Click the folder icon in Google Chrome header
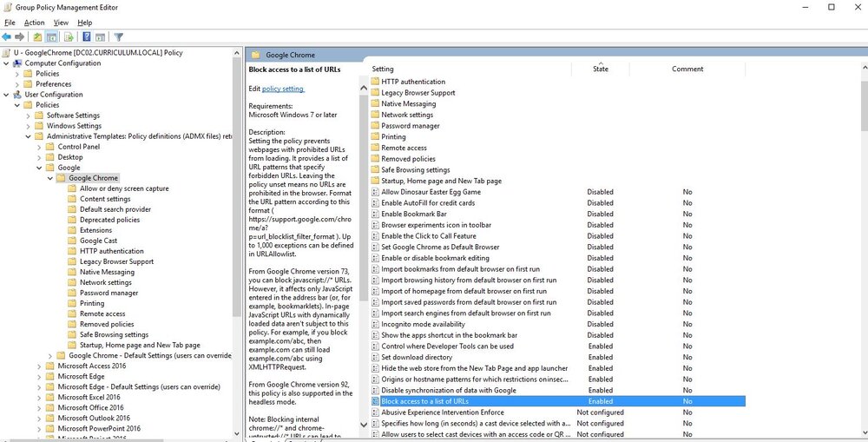Image resolution: width=868 pixels, height=442 pixels. (255, 55)
